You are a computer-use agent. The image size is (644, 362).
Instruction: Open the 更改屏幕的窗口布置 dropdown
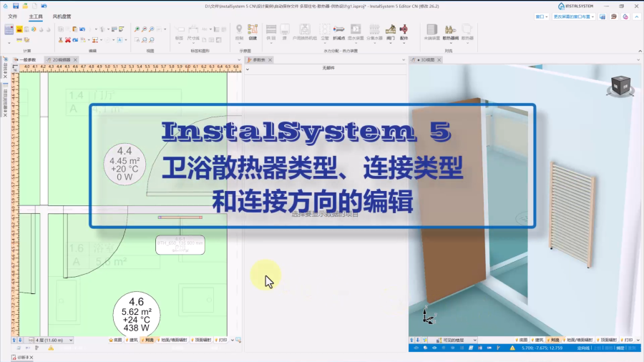point(574,16)
